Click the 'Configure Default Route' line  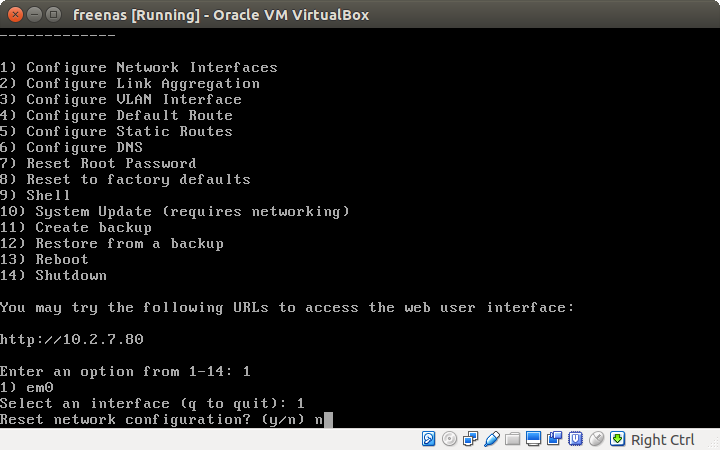(116, 115)
